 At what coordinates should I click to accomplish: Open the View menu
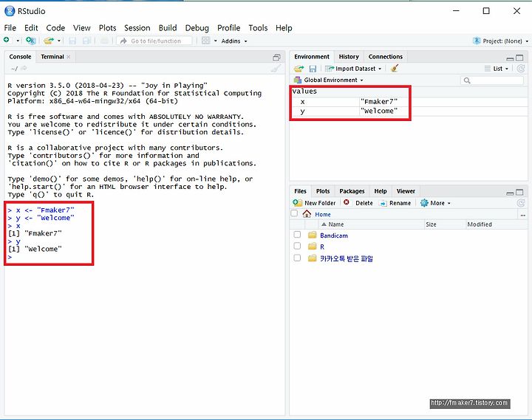click(82, 28)
